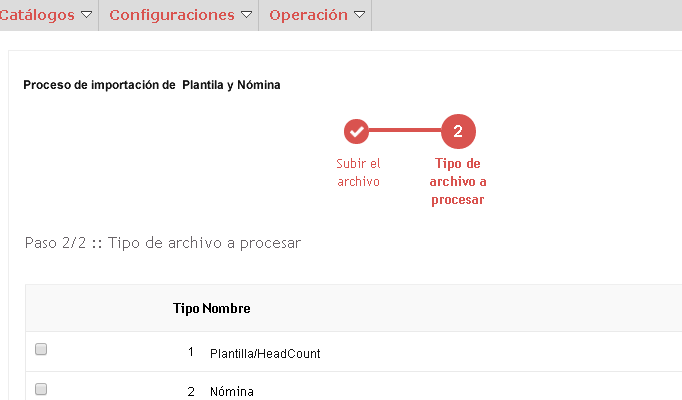Select the Nómina row name

(232, 391)
